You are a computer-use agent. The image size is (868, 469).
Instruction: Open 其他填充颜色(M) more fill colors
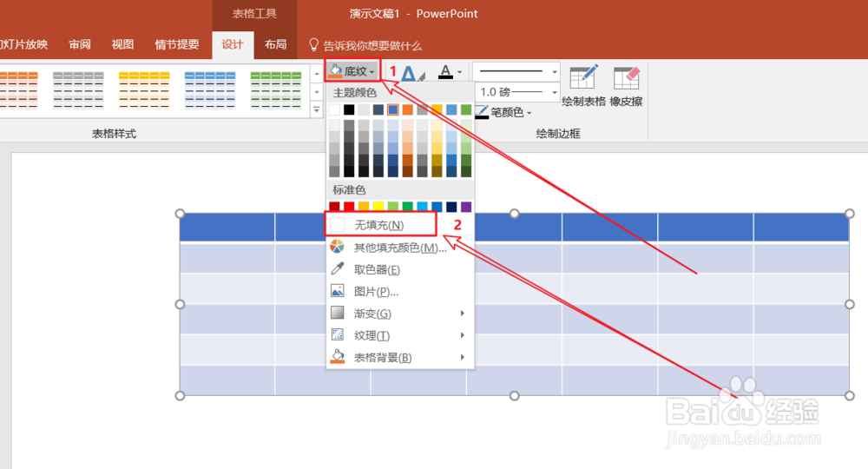(x=399, y=248)
